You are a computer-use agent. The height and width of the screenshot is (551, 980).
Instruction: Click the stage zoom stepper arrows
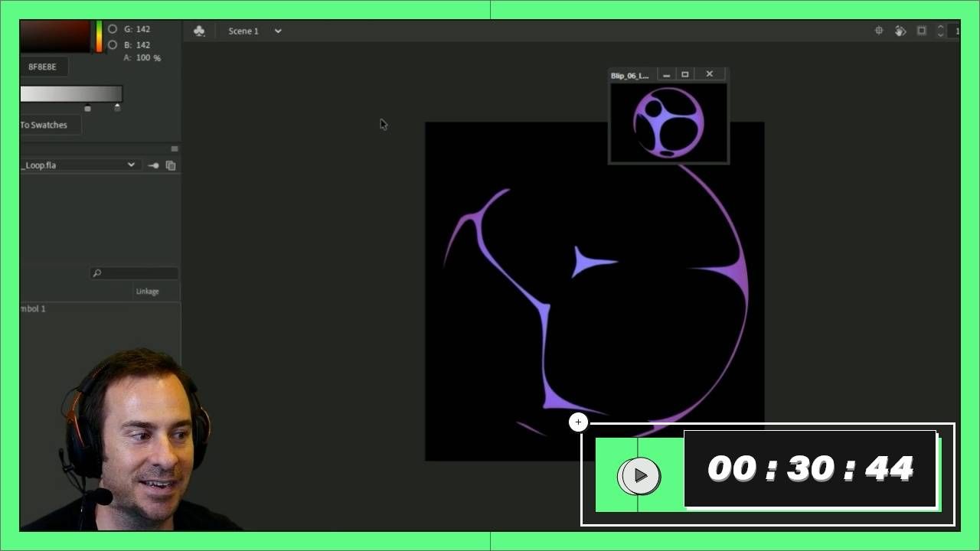[x=941, y=31]
